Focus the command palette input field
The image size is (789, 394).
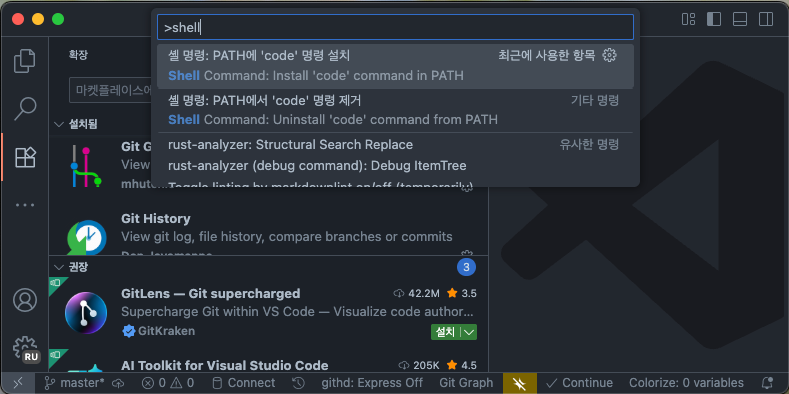pos(395,27)
